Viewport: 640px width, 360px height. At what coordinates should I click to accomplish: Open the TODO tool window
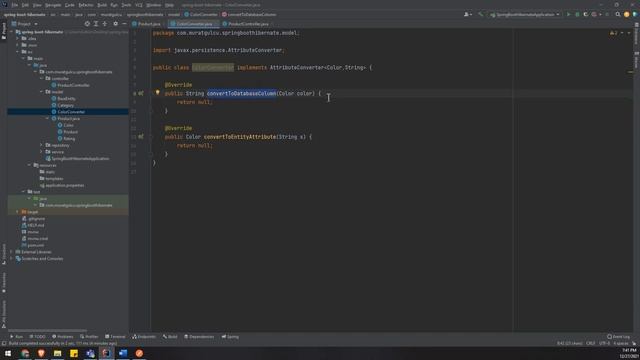[x=38, y=337]
